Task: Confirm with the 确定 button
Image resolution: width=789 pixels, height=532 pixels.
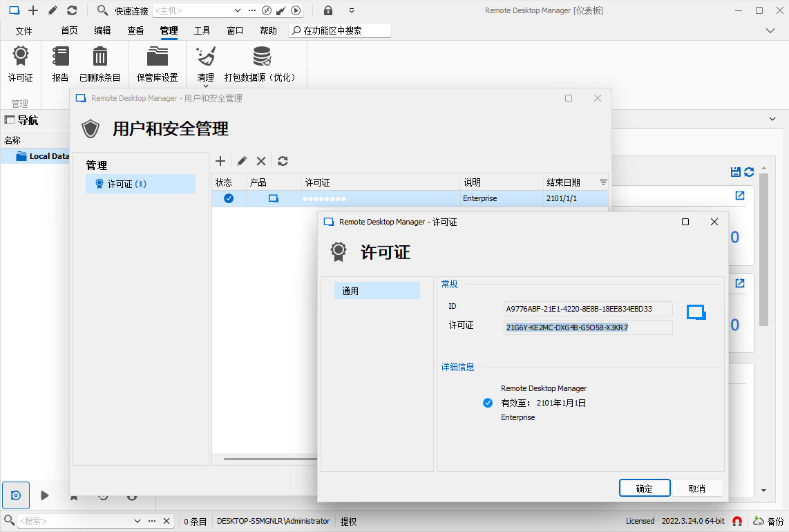Action: point(645,488)
